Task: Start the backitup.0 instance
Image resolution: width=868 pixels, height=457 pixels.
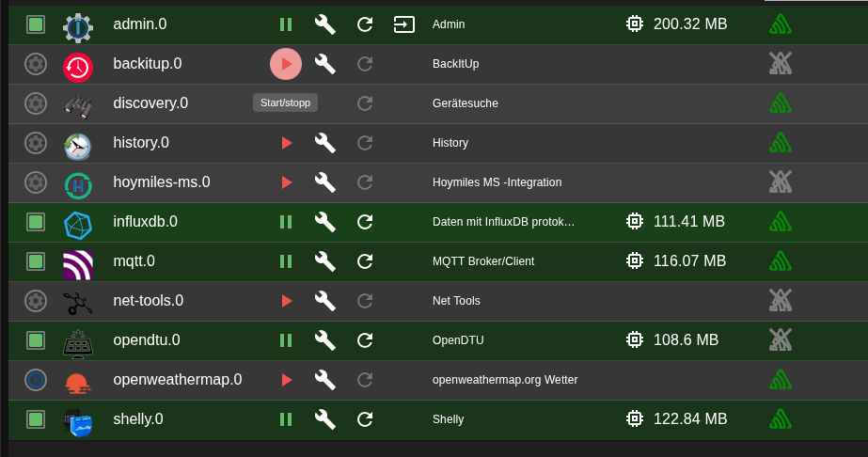Action: (x=286, y=64)
